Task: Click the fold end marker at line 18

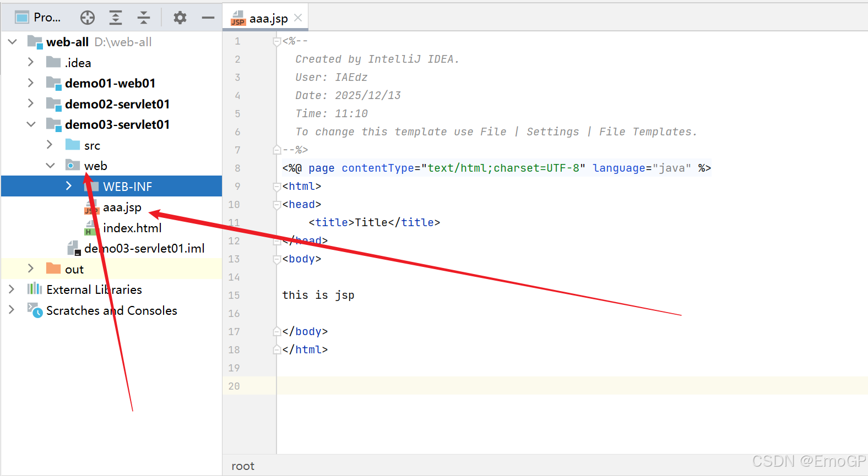Action: click(x=277, y=349)
